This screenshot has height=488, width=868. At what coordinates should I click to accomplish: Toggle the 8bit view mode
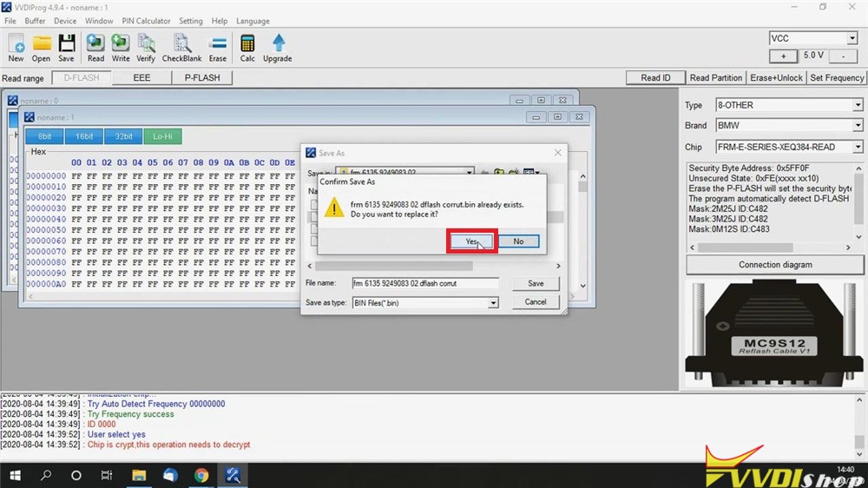coord(45,136)
